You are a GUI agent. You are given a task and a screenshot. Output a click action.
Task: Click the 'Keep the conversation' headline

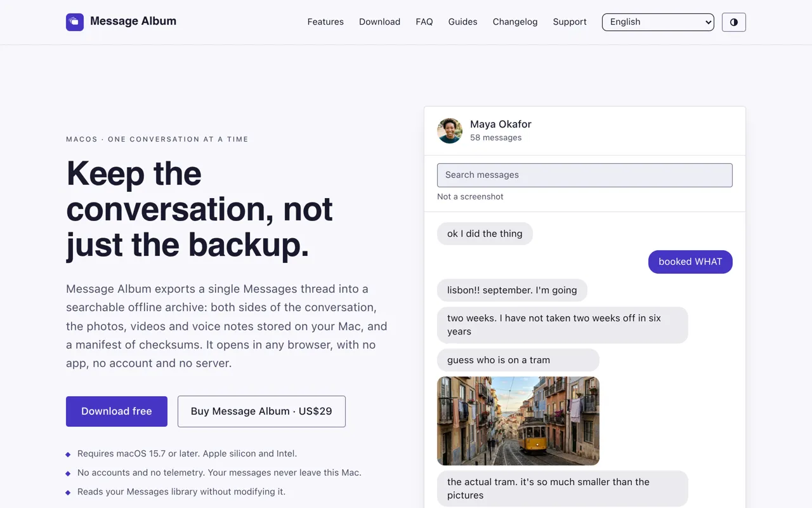pos(199,209)
